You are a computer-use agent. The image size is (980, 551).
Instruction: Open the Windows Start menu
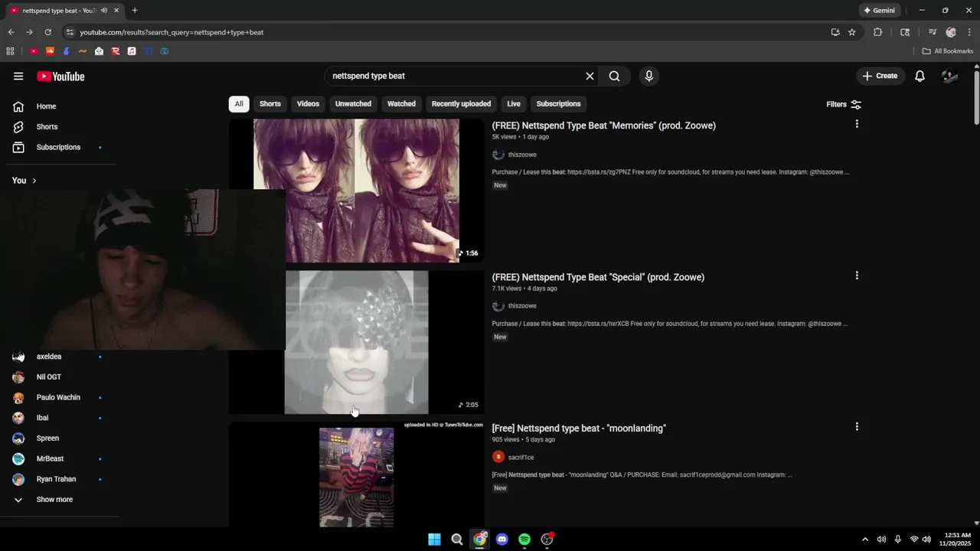[434, 540]
